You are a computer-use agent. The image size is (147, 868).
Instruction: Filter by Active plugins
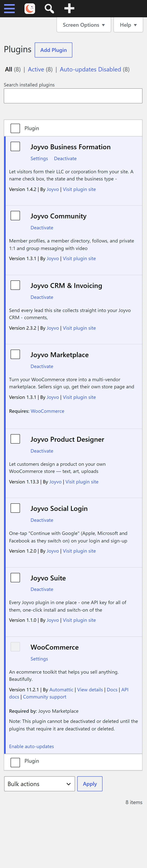(x=36, y=69)
